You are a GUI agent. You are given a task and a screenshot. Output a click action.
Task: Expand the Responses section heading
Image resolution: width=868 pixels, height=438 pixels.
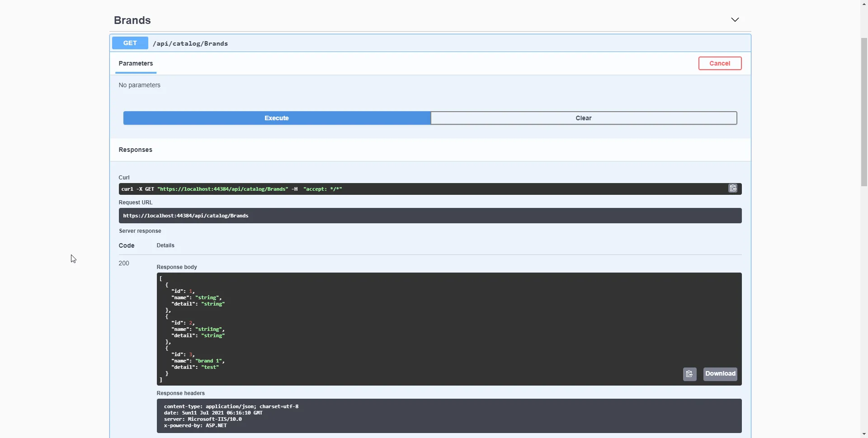[x=135, y=150]
